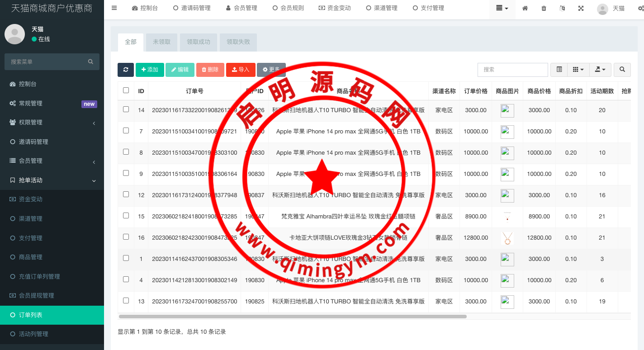Click the refresh table button
Image resolution: width=644 pixels, height=350 pixels.
point(125,70)
